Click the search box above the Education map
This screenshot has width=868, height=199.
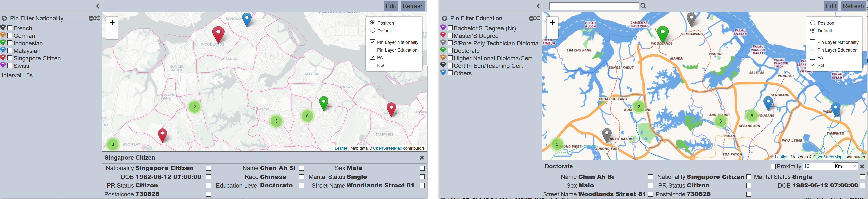coord(594,6)
